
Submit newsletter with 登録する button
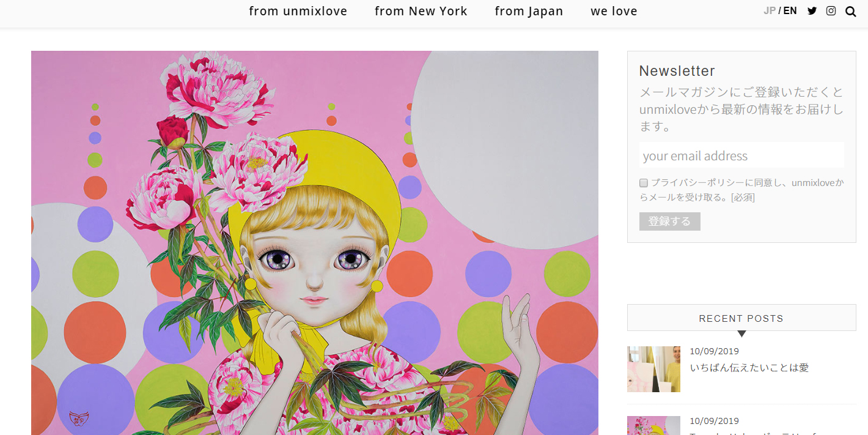click(x=670, y=221)
